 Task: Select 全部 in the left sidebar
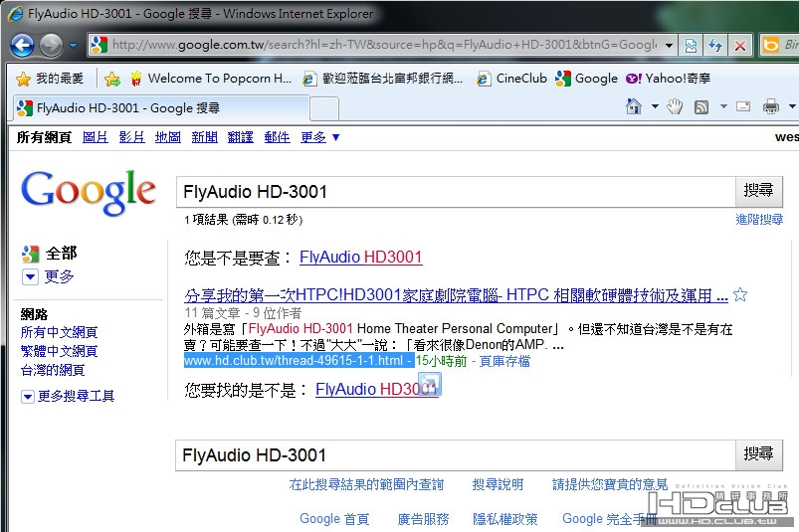[50, 254]
